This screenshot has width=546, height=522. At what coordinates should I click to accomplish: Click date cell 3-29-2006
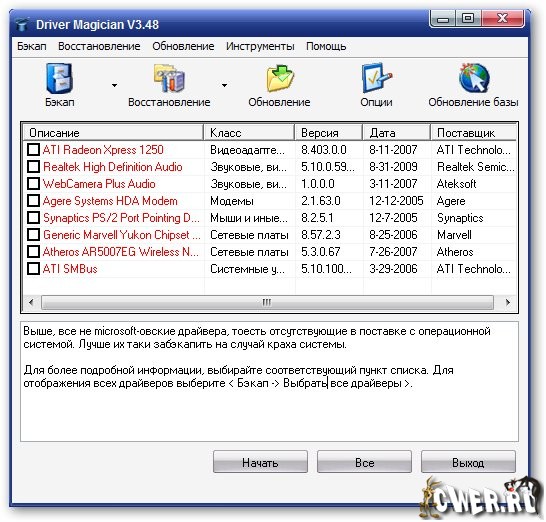[393, 269]
